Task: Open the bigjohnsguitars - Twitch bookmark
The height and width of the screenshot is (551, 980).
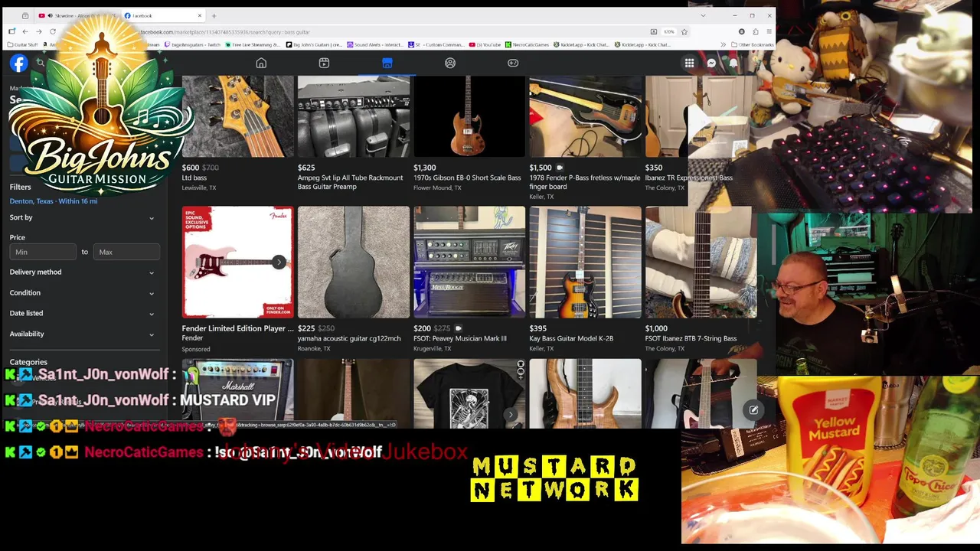Action: [191, 44]
